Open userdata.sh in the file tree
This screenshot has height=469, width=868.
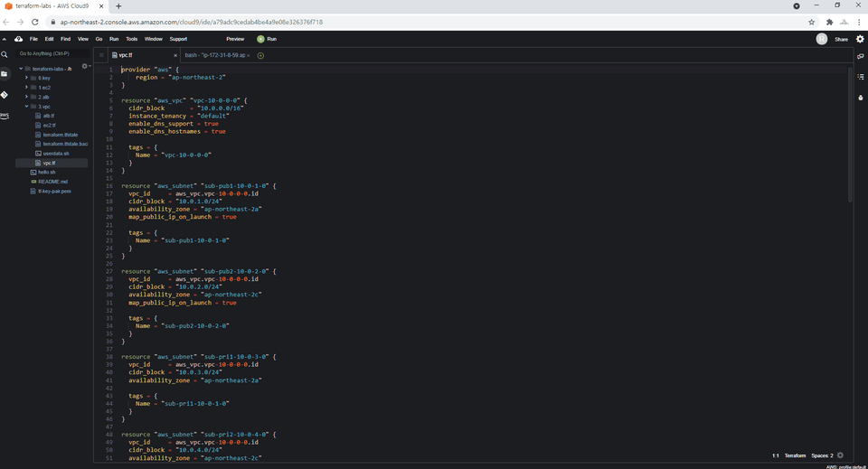tap(56, 154)
